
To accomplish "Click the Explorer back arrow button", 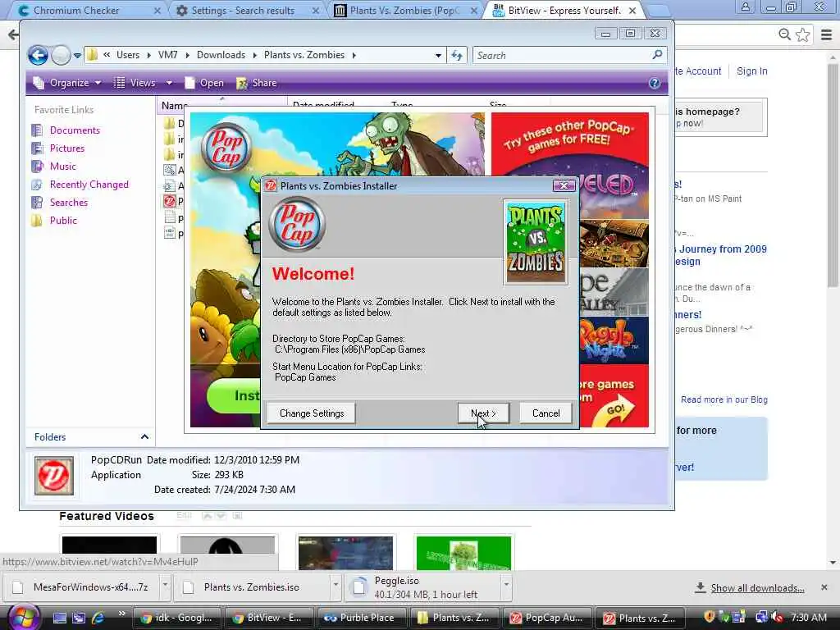I will click(38, 55).
